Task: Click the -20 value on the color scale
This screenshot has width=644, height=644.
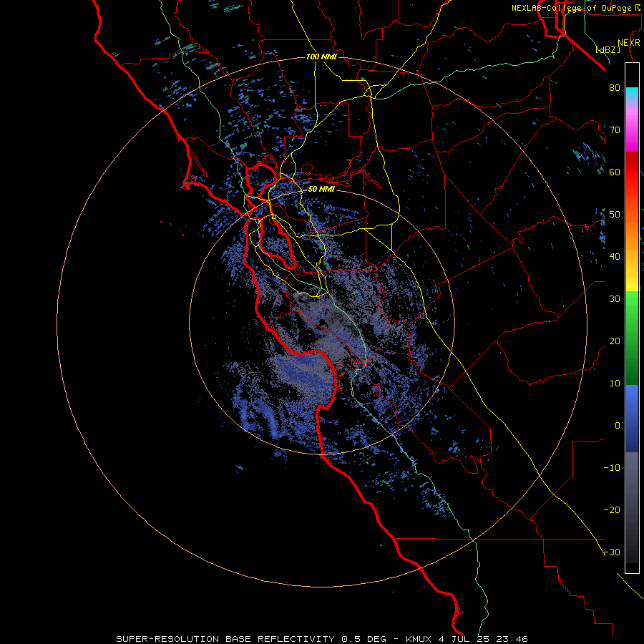Action: point(612,510)
